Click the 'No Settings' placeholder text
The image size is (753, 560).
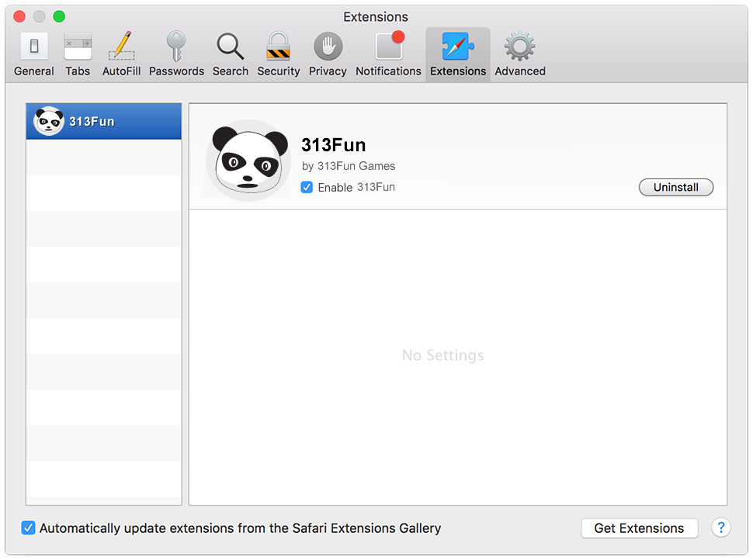tap(442, 355)
